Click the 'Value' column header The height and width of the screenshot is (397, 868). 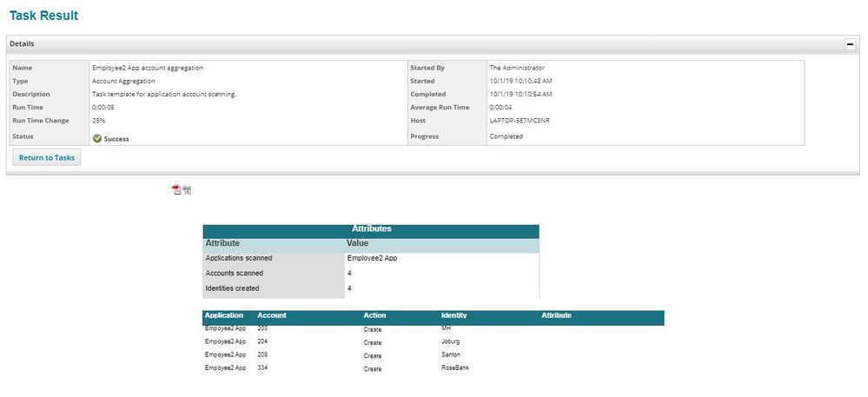(x=357, y=243)
